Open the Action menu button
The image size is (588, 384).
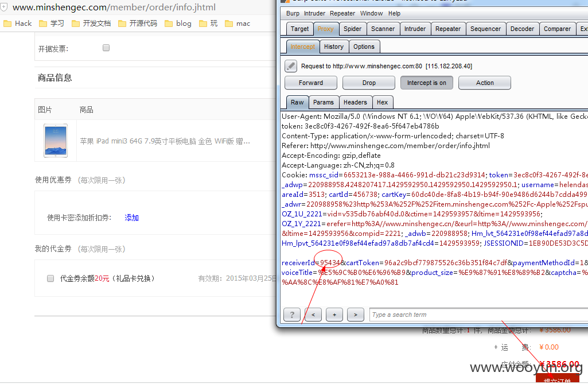485,83
